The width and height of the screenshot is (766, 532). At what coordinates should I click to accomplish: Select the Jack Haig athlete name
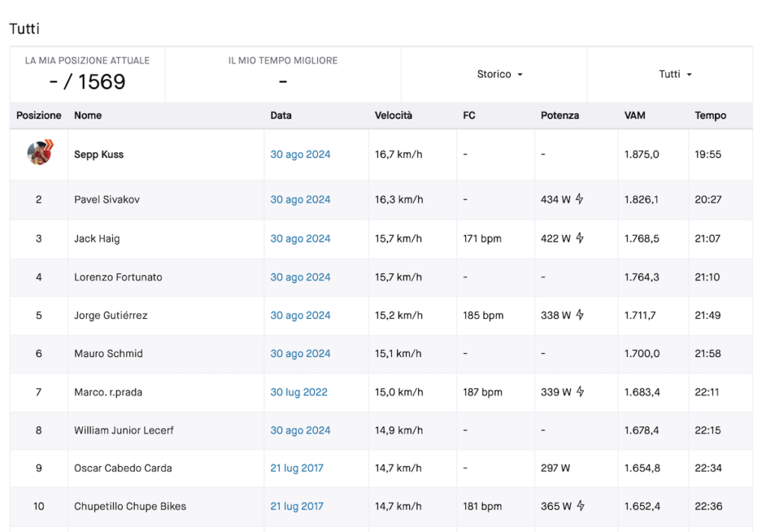[96, 239]
